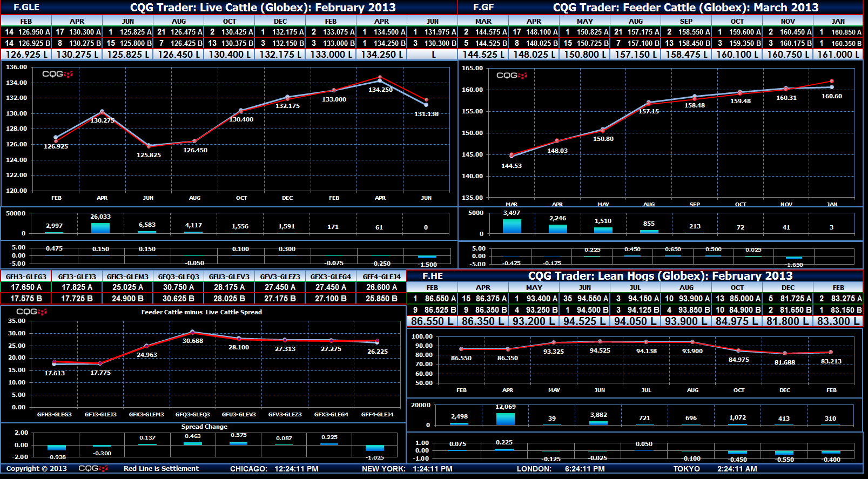Select the GFU3-GLEV3 spread header cell

(229, 276)
